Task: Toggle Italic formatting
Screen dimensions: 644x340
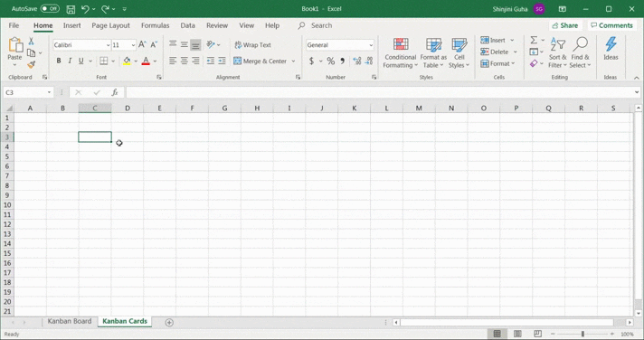Action: 70,61
